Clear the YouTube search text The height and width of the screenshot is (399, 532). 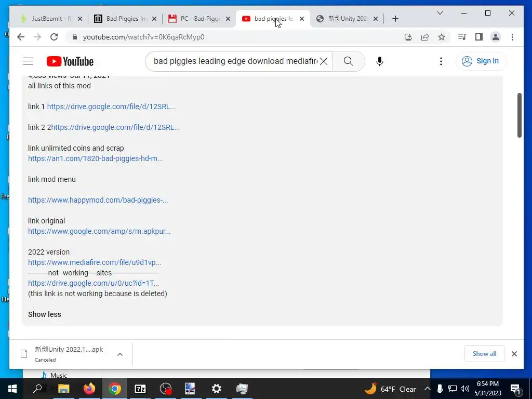coord(324,61)
